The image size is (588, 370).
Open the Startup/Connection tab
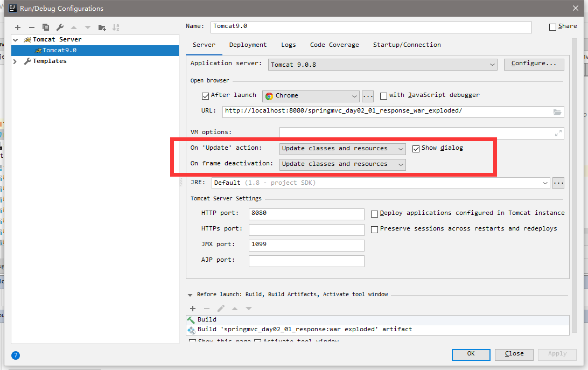pyautogui.click(x=407, y=45)
